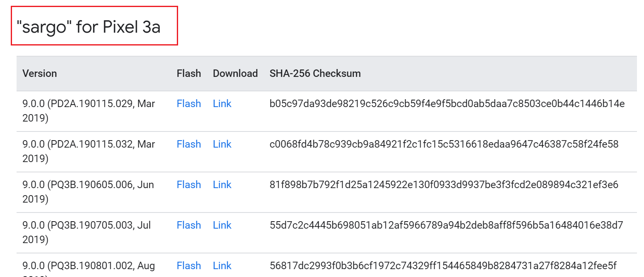Click Flash link for PD2A.190115.032 build
The image size is (644, 277).
coord(188,144)
